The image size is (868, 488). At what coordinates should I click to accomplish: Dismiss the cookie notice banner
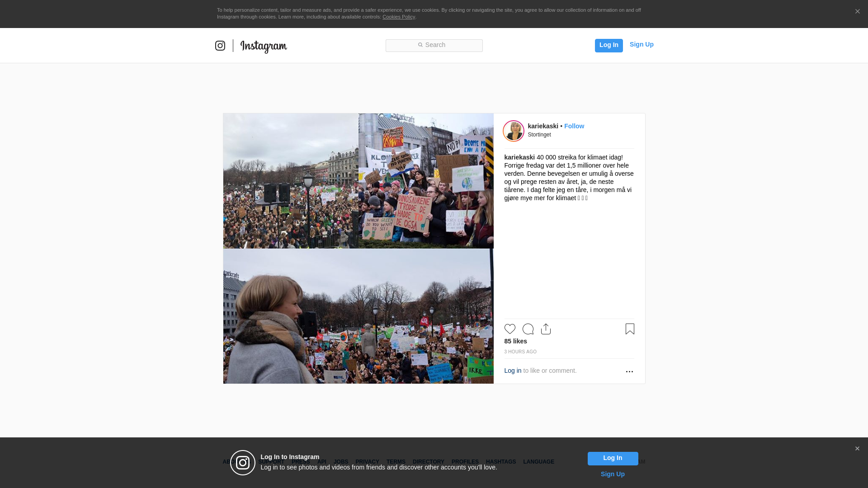(x=857, y=12)
